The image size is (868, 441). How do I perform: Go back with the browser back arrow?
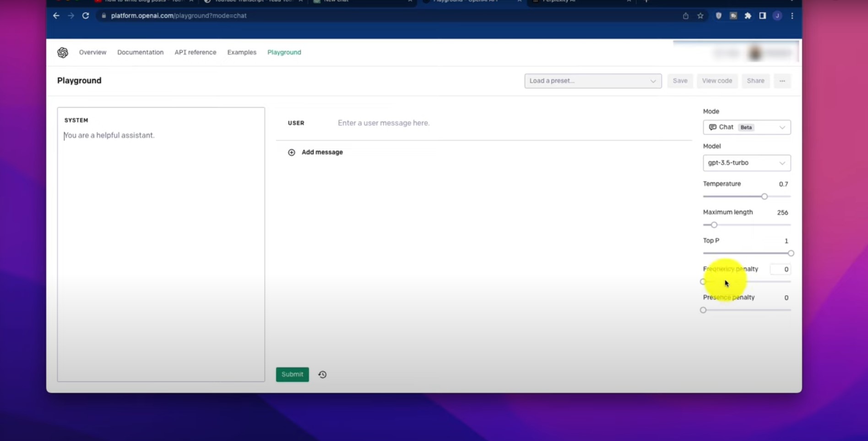pos(56,16)
